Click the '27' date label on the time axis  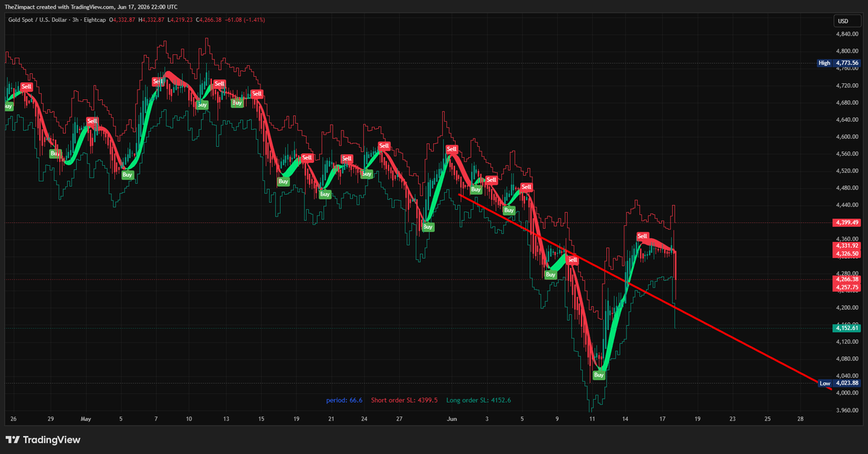point(399,419)
